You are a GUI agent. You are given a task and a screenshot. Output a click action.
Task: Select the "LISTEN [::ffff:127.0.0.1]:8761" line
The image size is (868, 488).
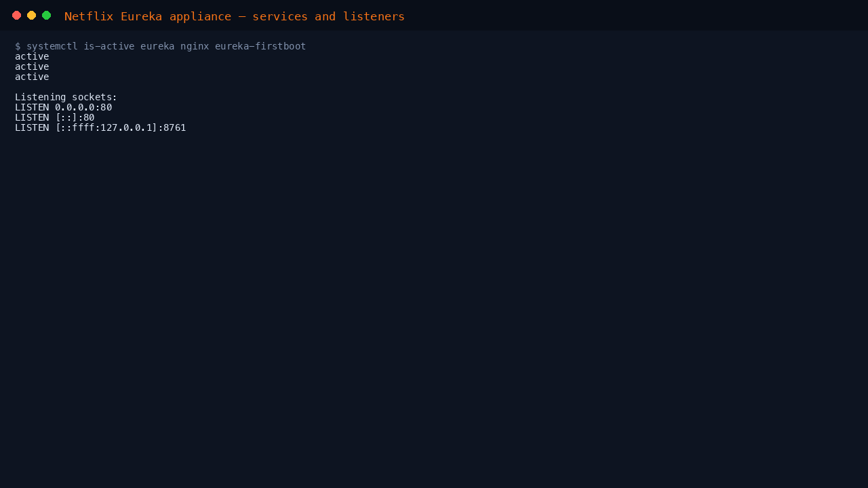point(100,127)
